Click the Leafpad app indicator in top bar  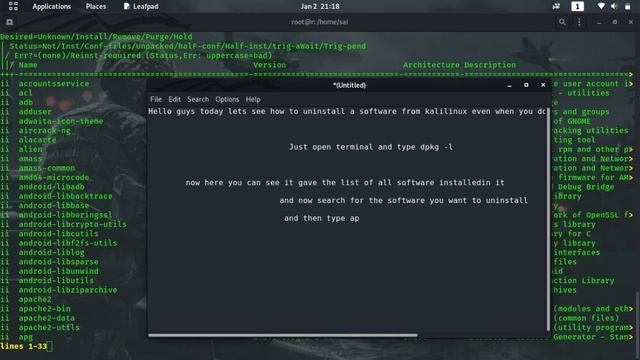141,7
